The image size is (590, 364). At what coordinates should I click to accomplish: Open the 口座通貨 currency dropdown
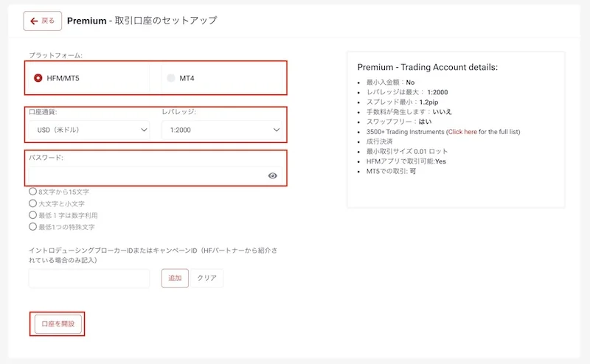(x=89, y=130)
